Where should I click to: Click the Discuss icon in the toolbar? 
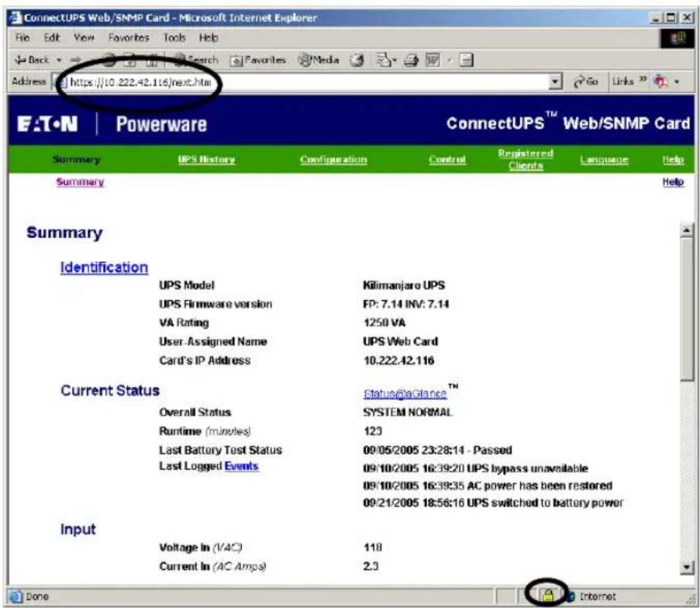466,60
